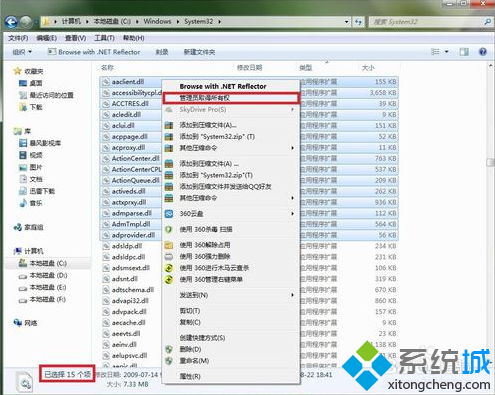Viewport: 495px width, 395px height.
Task: Select 本地磁盘 (D:) in sidebar
Action: click(x=43, y=275)
